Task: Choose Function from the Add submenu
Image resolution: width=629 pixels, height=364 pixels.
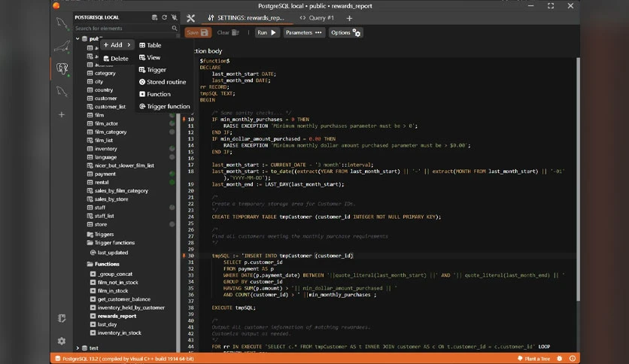Action: click(x=155, y=94)
